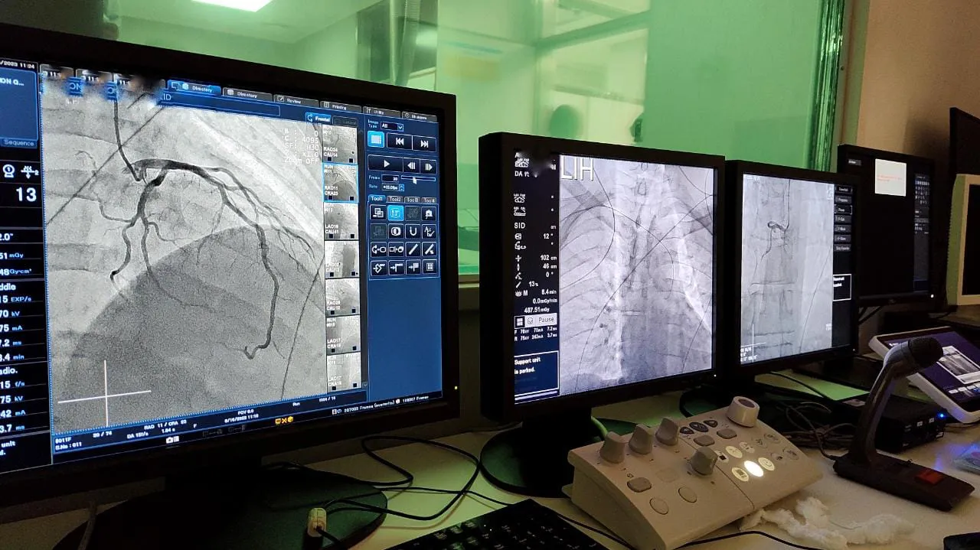Open the Image Type dropdown

coord(391,126)
